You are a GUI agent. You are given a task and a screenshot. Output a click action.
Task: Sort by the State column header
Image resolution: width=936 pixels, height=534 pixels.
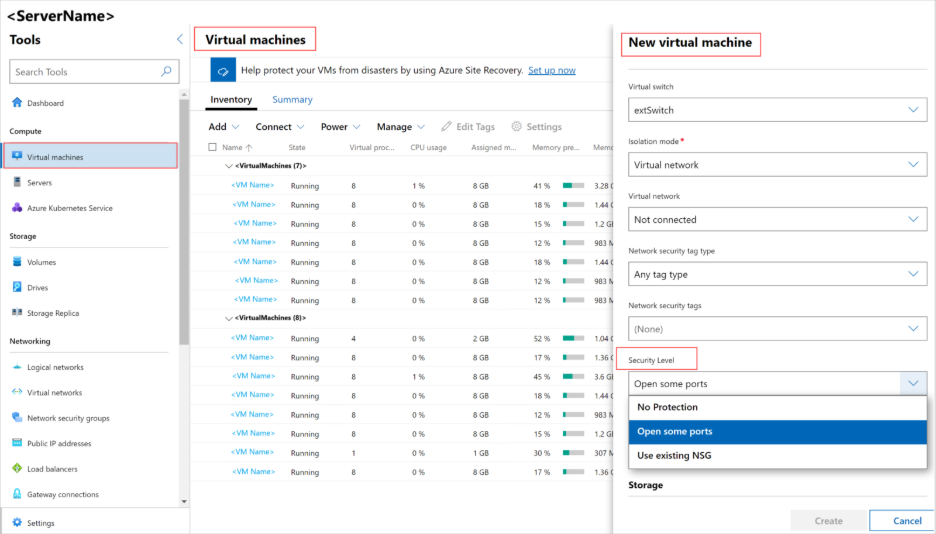tap(297, 147)
